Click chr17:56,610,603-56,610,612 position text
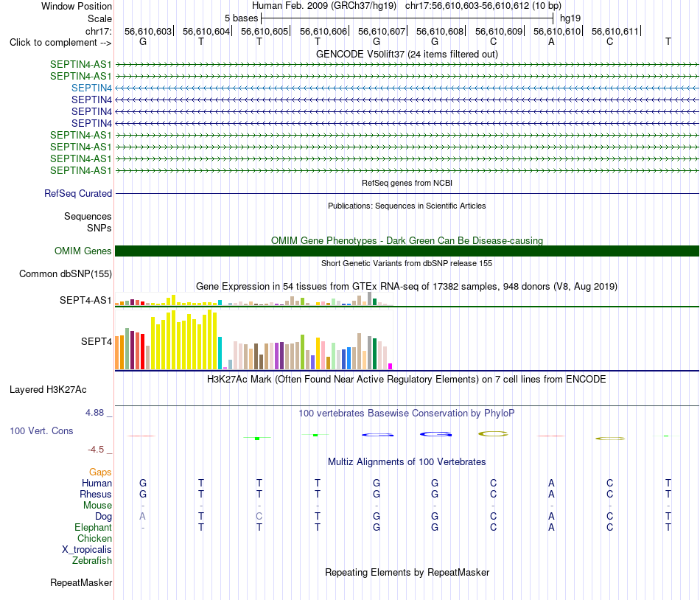700x600 pixels. (483, 6)
